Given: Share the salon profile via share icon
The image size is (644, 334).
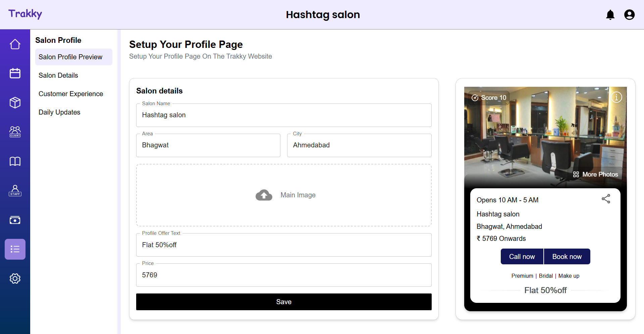Looking at the screenshot, I should (606, 199).
